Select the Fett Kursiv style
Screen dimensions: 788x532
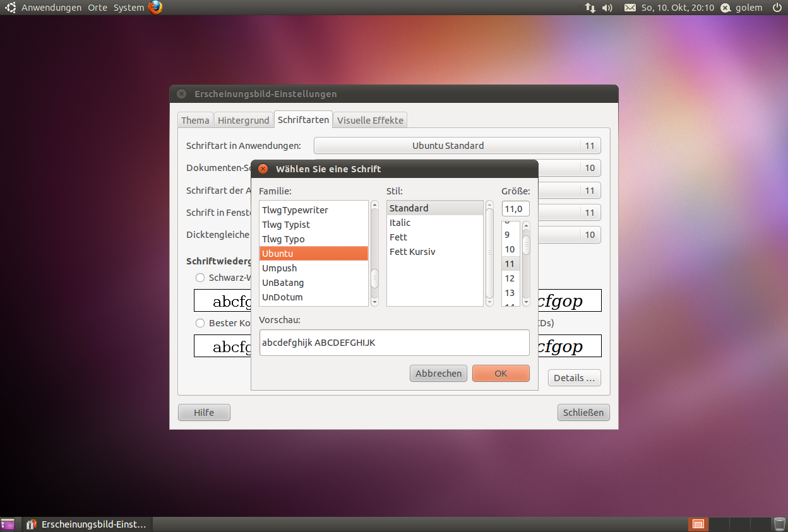435,252
